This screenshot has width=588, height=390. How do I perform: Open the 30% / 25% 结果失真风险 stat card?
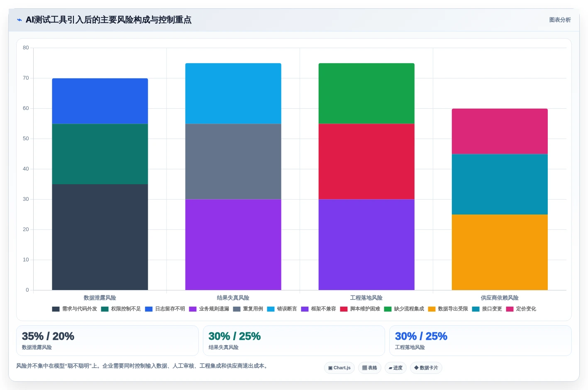pyautogui.click(x=294, y=341)
